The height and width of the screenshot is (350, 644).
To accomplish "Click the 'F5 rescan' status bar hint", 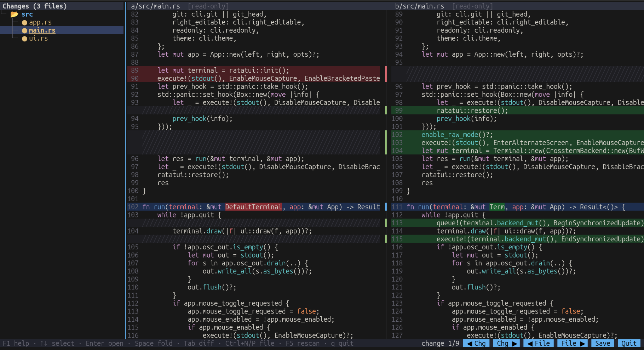I will [303, 343].
